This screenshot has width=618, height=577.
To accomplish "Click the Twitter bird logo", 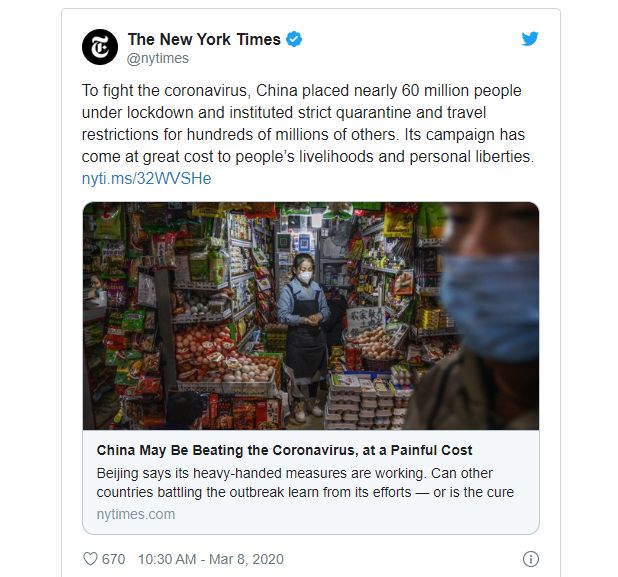I will click(530, 39).
